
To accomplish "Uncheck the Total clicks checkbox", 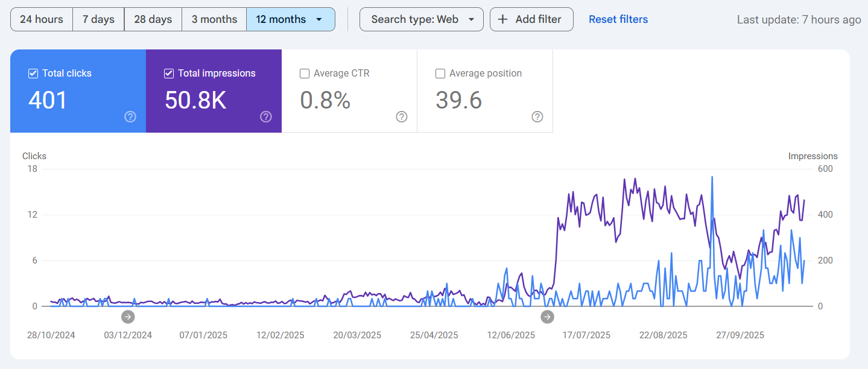I will coord(33,73).
